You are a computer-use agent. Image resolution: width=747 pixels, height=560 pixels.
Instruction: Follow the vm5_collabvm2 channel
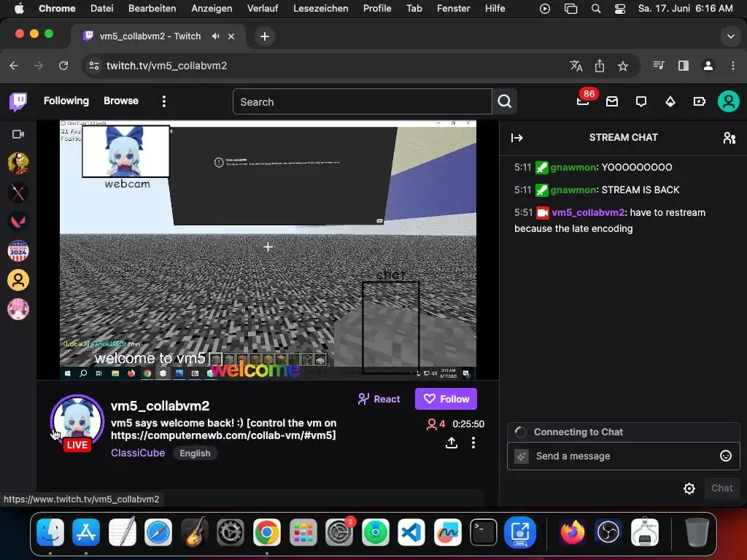[446, 399]
